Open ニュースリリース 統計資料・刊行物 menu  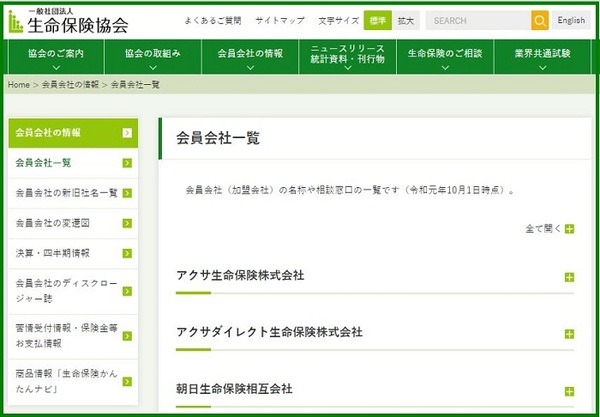coord(347,57)
